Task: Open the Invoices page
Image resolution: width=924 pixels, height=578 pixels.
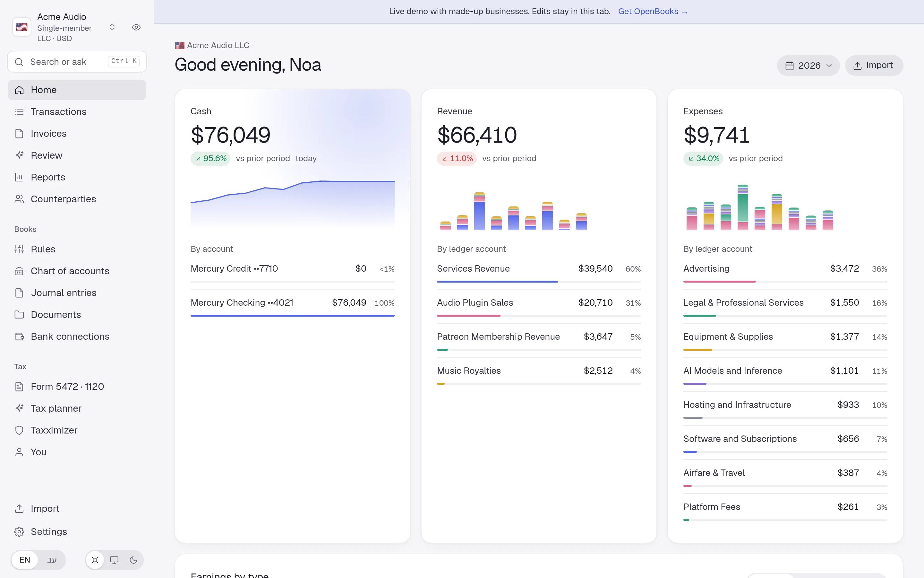Action: click(77, 133)
